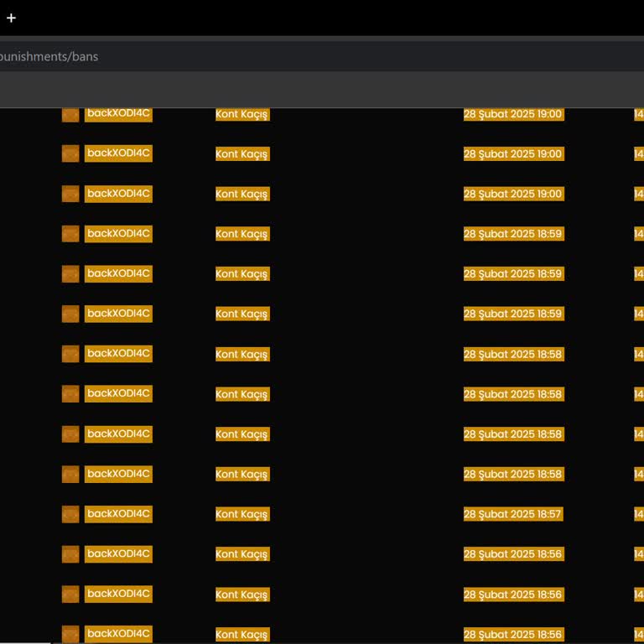Open avatar in the first 18:58 ban row
Viewport: 644px width, 644px height.
coord(70,354)
